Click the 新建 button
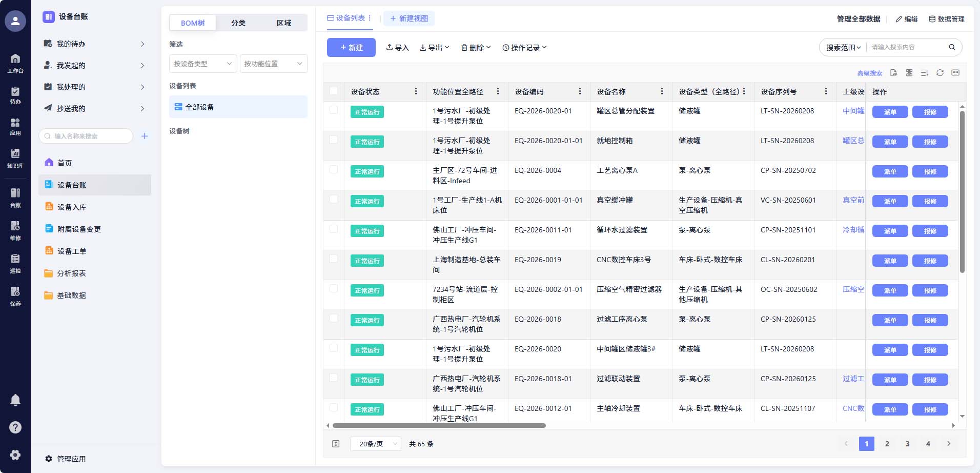This screenshot has height=473, width=980. click(351, 48)
